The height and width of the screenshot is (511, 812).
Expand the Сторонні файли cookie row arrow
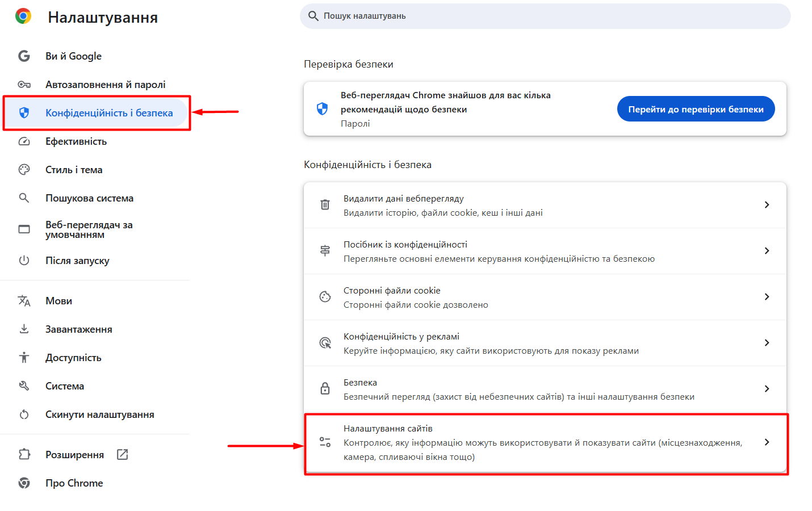point(767,297)
